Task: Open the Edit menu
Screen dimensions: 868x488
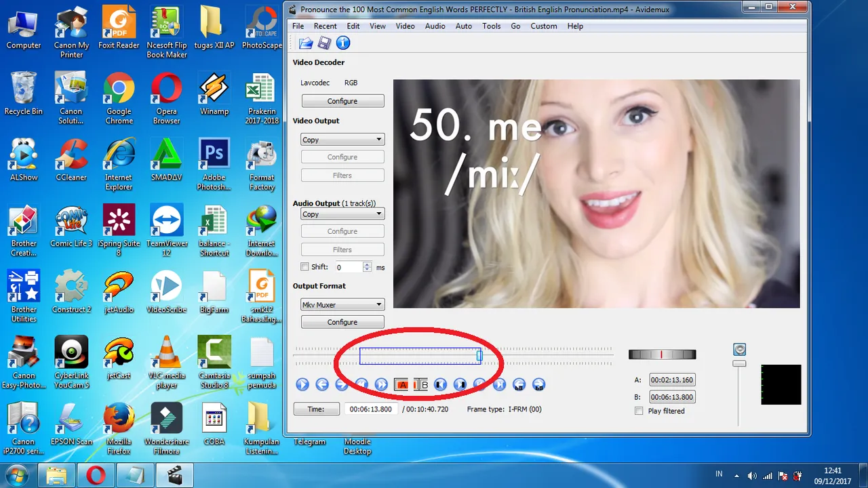Action: (x=353, y=26)
